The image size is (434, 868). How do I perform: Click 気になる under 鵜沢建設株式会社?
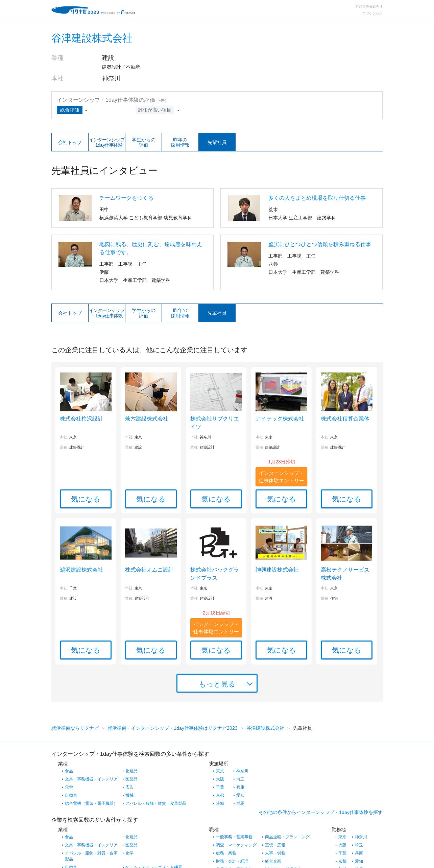86,650
